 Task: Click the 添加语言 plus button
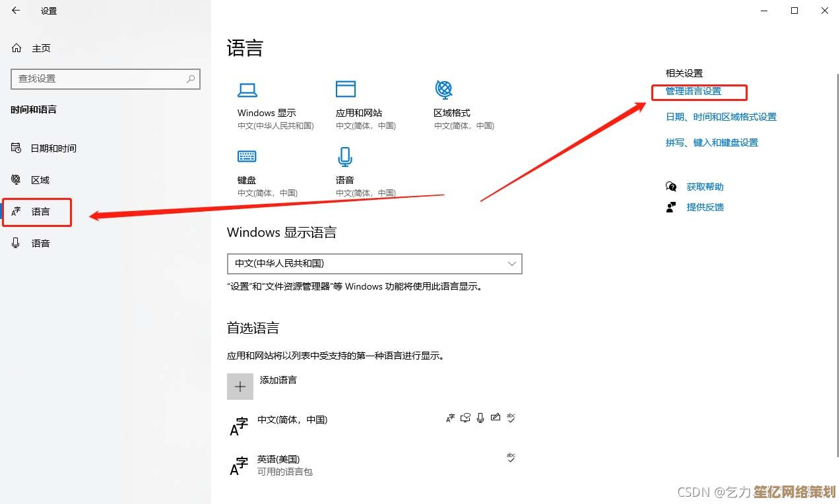click(x=240, y=386)
